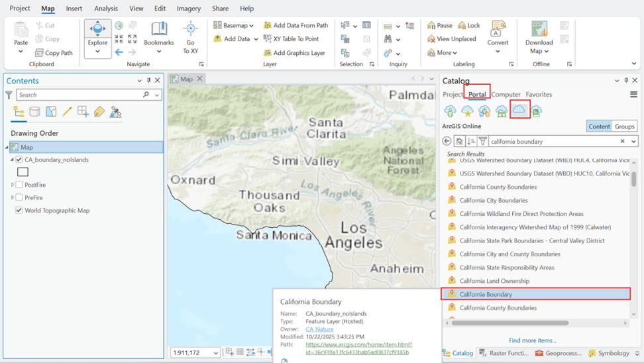Select the ArcGIS Online cloud icon
Viewport: 644px width, 363px height.
pyautogui.click(x=519, y=110)
